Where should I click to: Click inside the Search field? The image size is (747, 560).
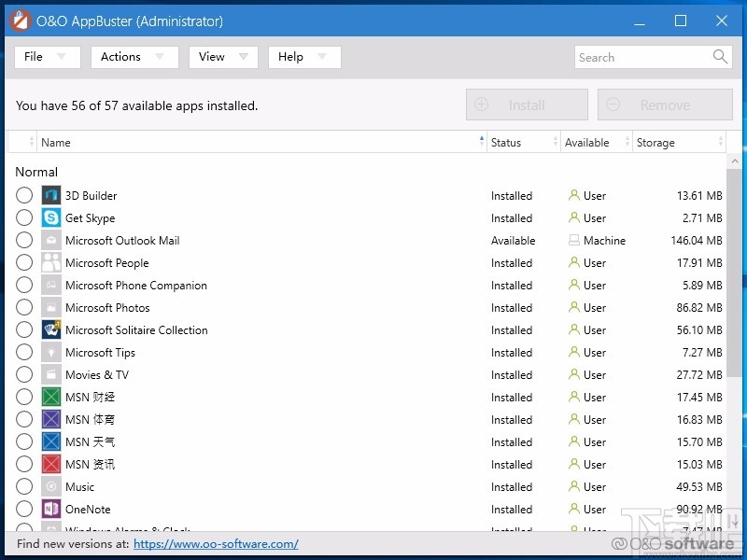(x=644, y=57)
